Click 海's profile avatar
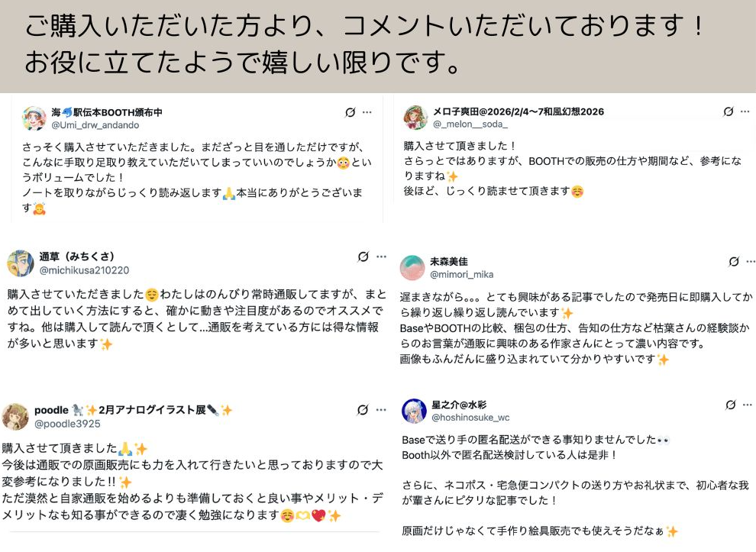 (34, 118)
